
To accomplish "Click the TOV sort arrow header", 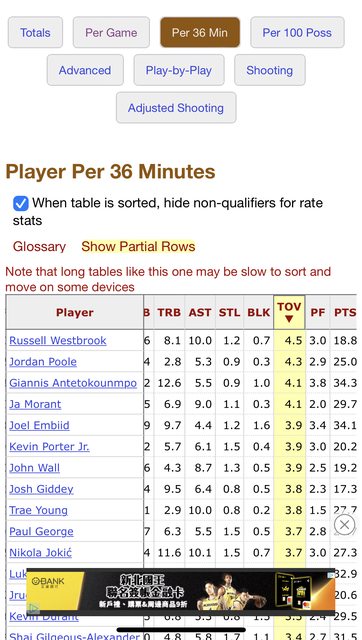I will point(289,312).
